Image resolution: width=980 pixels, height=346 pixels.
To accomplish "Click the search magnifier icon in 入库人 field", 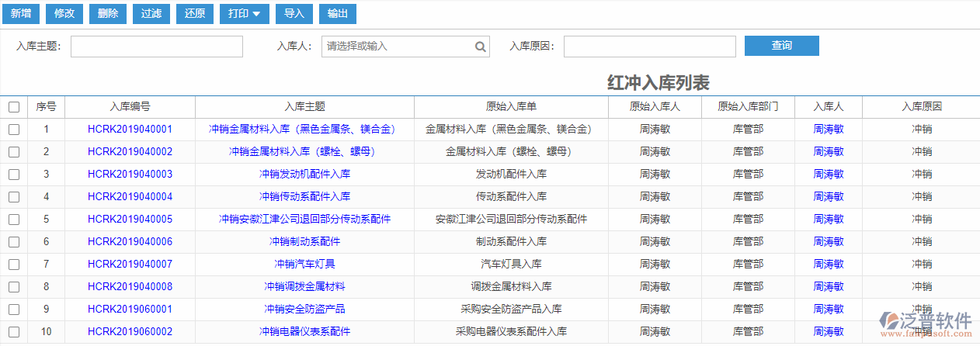I will click(x=481, y=47).
